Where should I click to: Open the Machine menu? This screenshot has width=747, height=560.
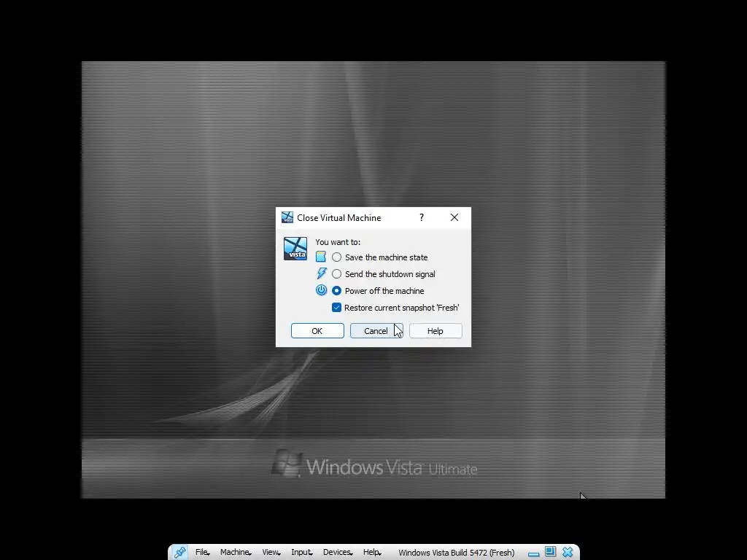236,553
